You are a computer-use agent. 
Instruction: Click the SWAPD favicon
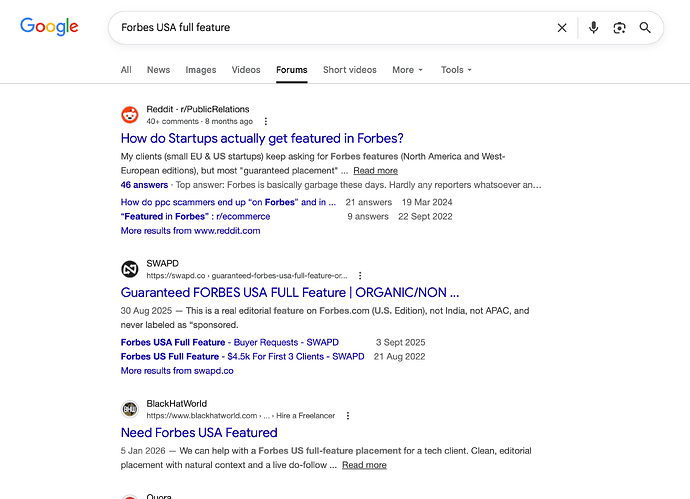point(130,269)
